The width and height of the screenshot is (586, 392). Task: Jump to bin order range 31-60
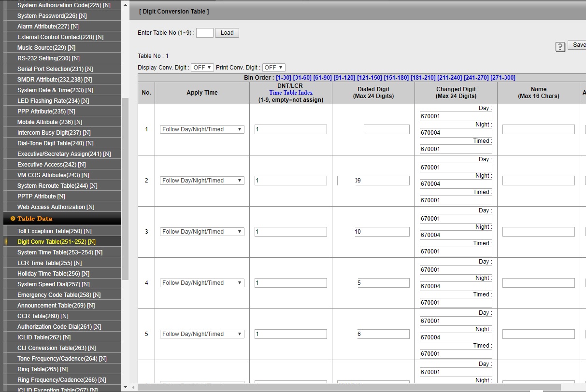[x=302, y=78]
